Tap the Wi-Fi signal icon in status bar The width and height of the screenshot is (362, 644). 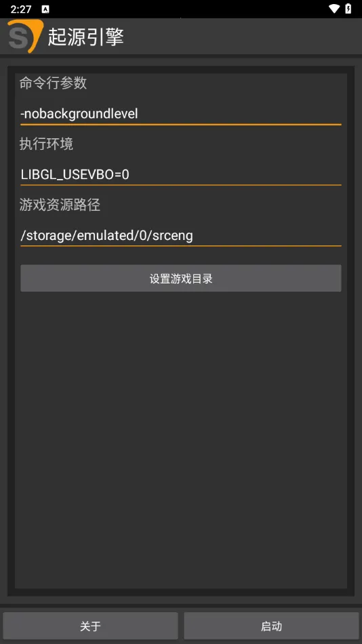[334, 9]
